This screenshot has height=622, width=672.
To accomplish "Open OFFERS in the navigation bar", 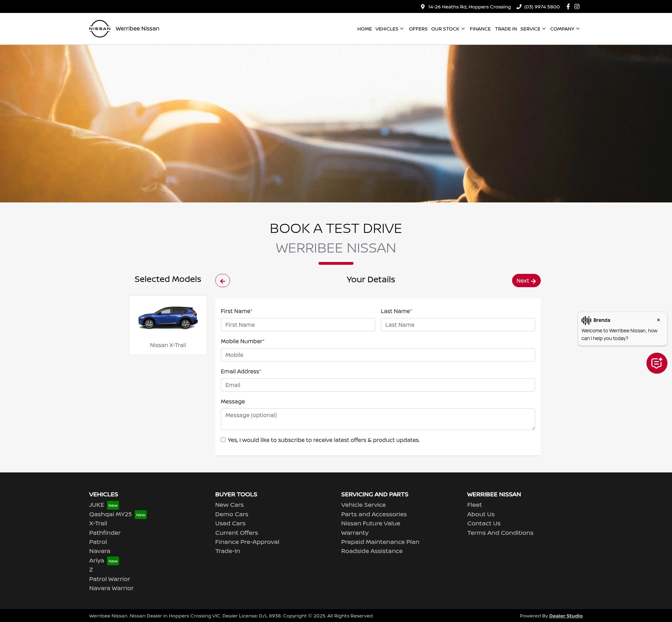I will tap(418, 29).
